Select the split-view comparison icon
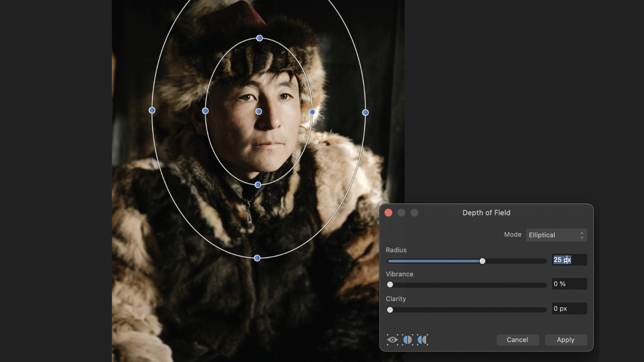The image size is (644, 362). pos(407,339)
